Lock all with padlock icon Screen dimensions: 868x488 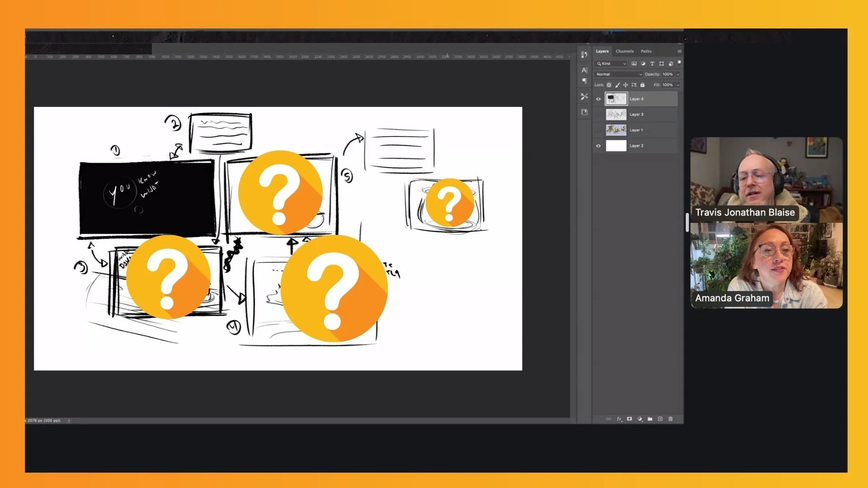coord(642,85)
